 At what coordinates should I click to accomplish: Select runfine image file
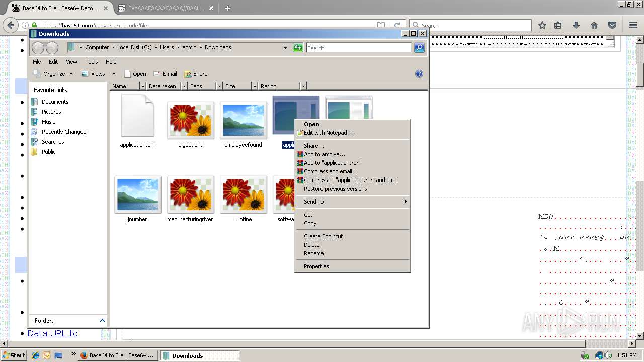[243, 195]
